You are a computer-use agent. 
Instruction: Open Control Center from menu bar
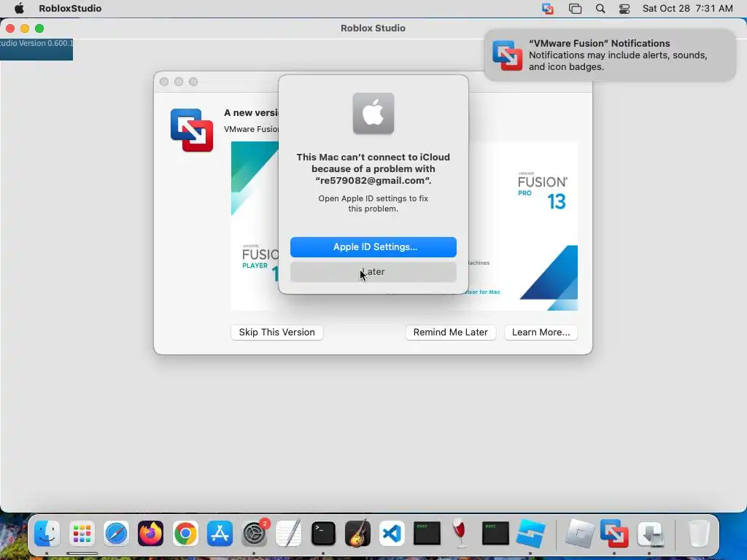[624, 9]
